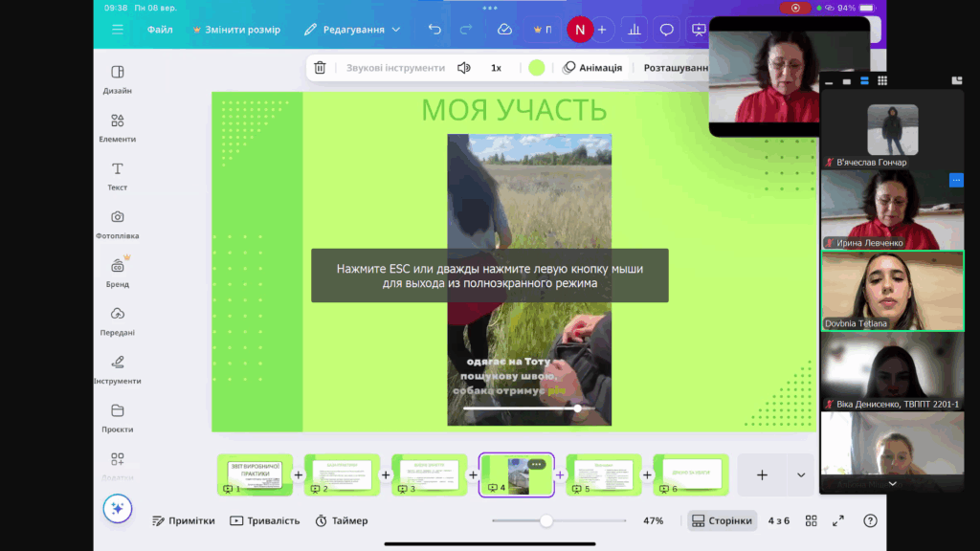Open the 1x playback speed selector
The height and width of the screenshot is (551, 980).
pyautogui.click(x=496, y=68)
